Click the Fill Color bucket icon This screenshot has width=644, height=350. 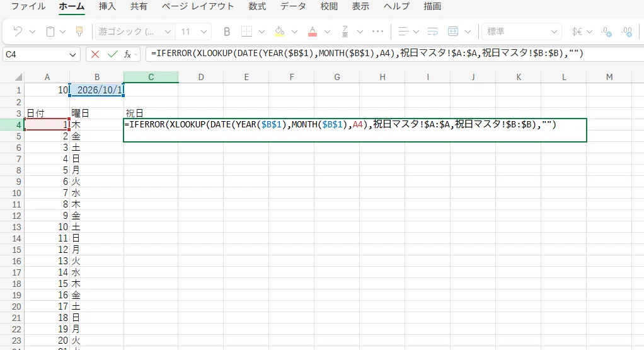click(279, 32)
